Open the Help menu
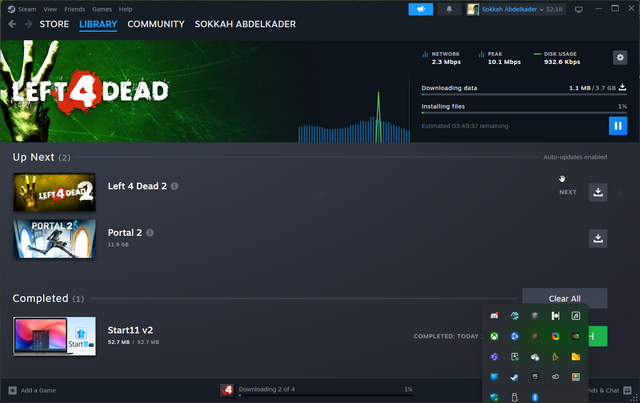The width and height of the screenshot is (640, 403). pyautogui.click(x=125, y=9)
